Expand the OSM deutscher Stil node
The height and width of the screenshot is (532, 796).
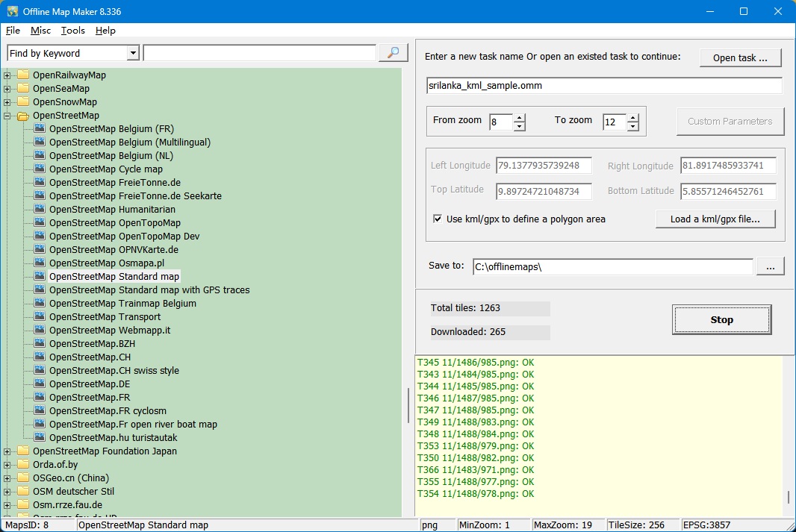(x=7, y=492)
